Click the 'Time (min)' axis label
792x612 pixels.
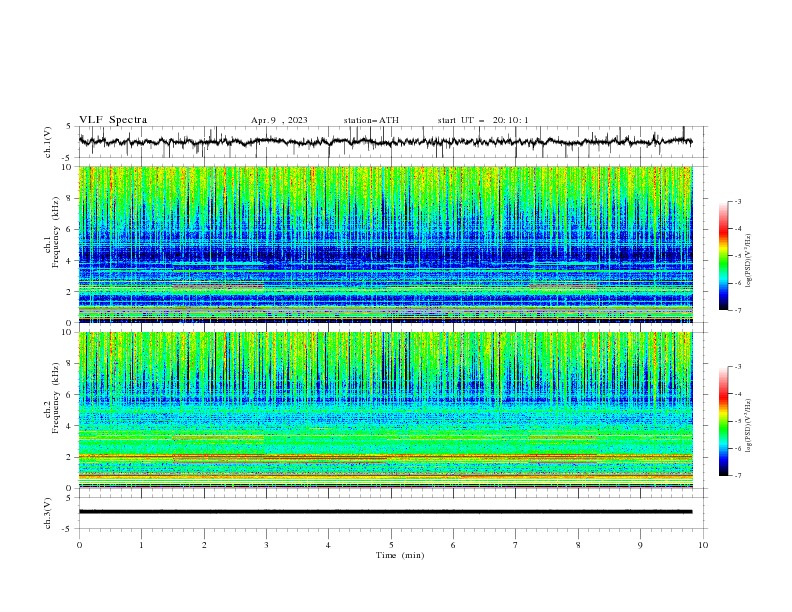click(x=400, y=555)
